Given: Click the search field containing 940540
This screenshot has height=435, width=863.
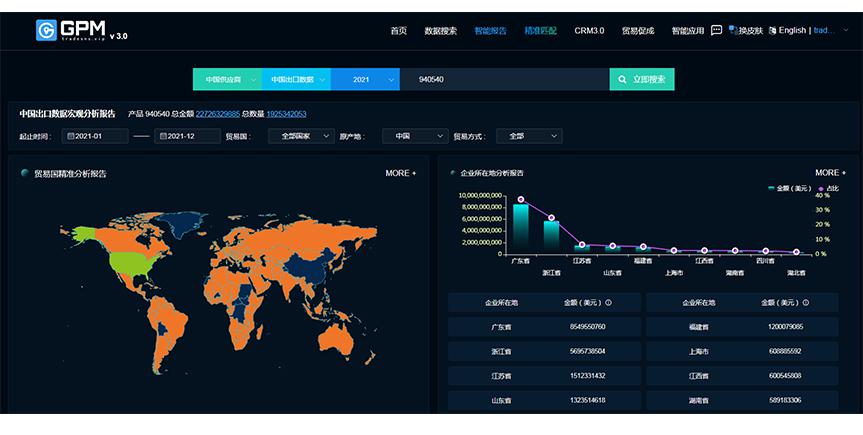Looking at the screenshot, I should tap(505, 79).
